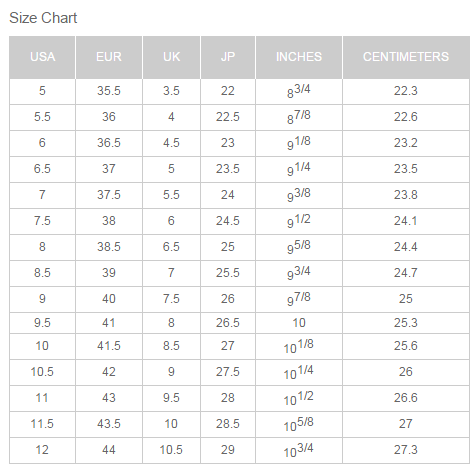Select USA size 12 cell
Screen dimensions: 473x473
tap(42, 450)
